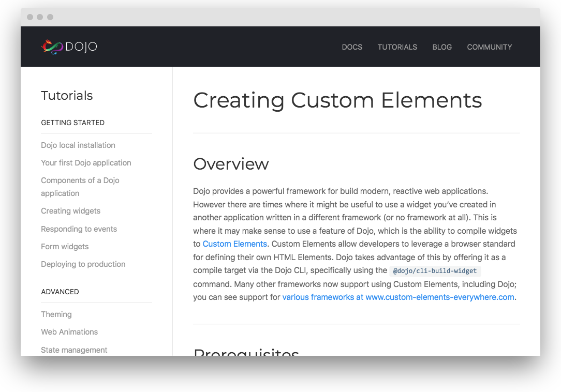Image resolution: width=561 pixels, height=392 pixels.
Task: Click the @dojo/cli-build-widget code snippet
Action: coord(435,271)
